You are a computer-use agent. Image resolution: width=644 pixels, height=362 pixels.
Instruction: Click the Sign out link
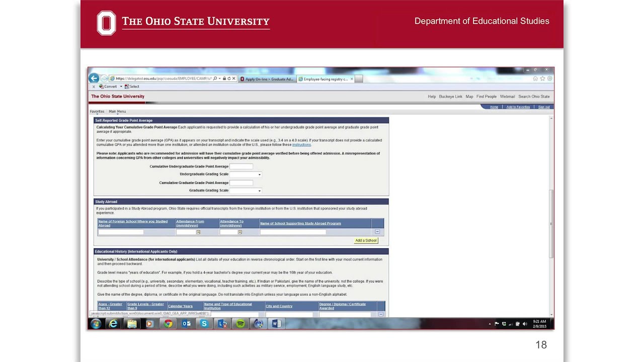coord(544,107)
